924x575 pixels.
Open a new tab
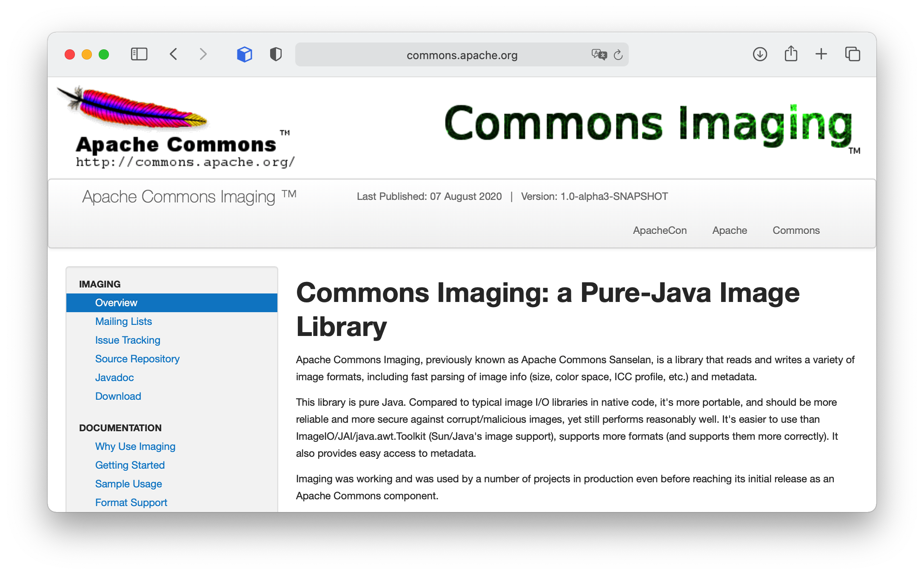coord(821,54)
